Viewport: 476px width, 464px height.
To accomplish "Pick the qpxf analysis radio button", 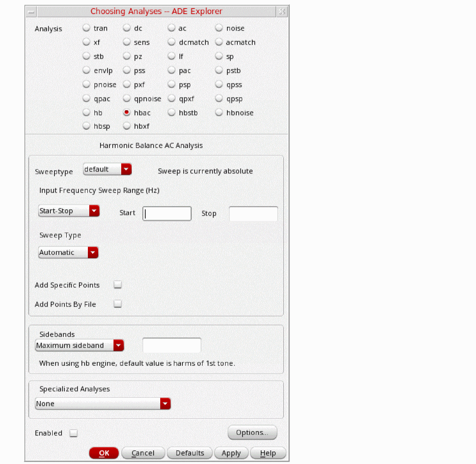I will click(172, 98).
